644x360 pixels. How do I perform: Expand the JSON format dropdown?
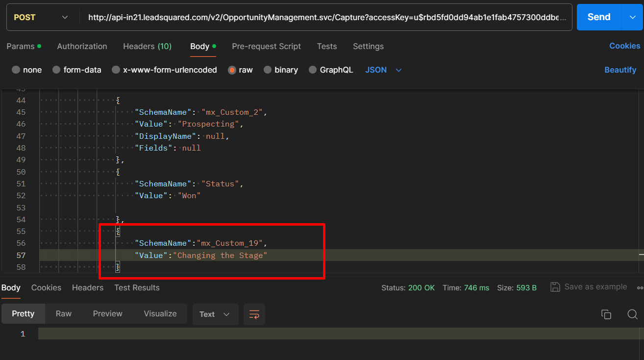click(383, 70)
